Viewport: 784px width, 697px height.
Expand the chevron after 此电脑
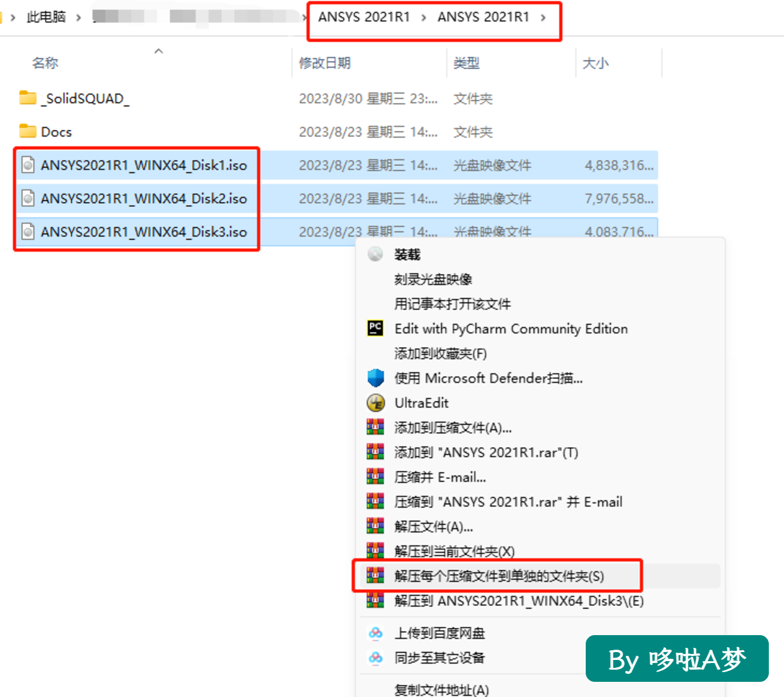(79, 18)
